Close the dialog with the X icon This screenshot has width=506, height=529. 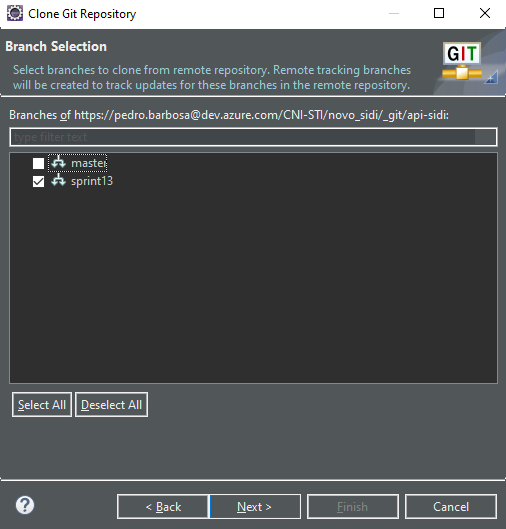click(485, 13)
